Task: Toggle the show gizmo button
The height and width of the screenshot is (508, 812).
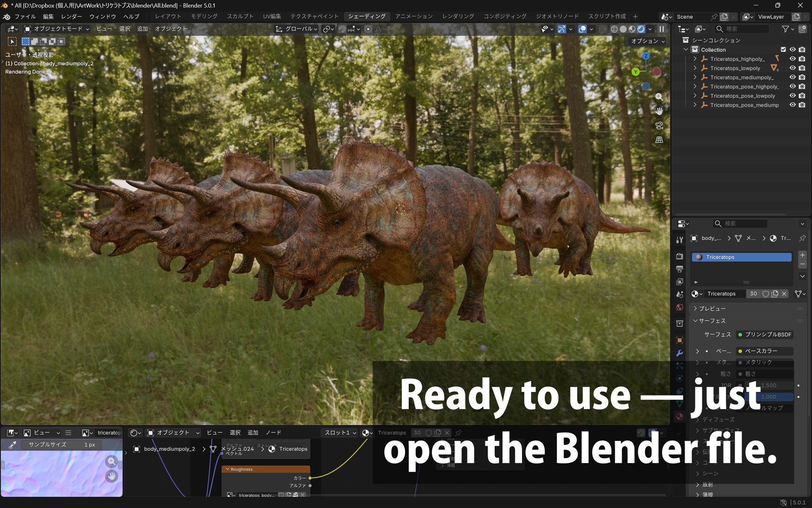Action: click(x=562, y=29)
